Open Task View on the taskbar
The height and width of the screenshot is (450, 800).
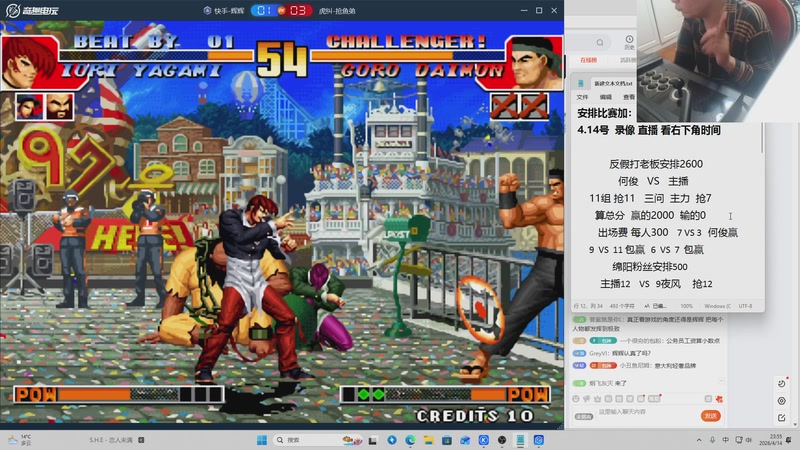tap(373, 440)
